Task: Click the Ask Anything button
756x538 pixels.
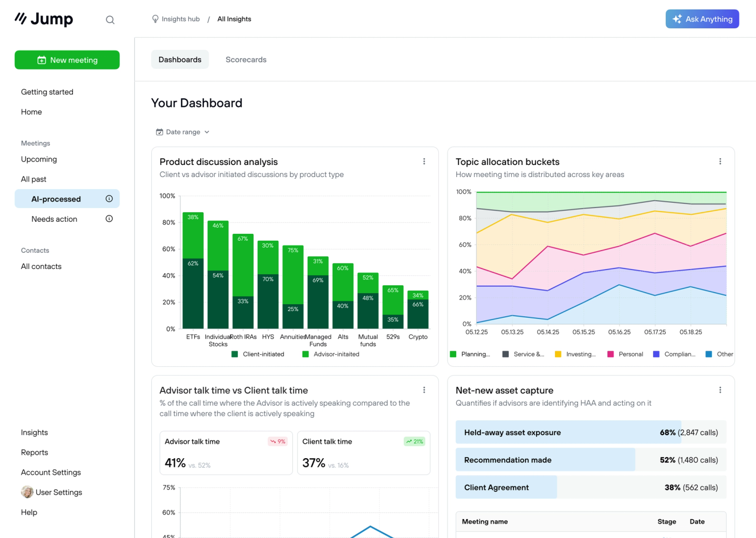Action: coord(702,18)
